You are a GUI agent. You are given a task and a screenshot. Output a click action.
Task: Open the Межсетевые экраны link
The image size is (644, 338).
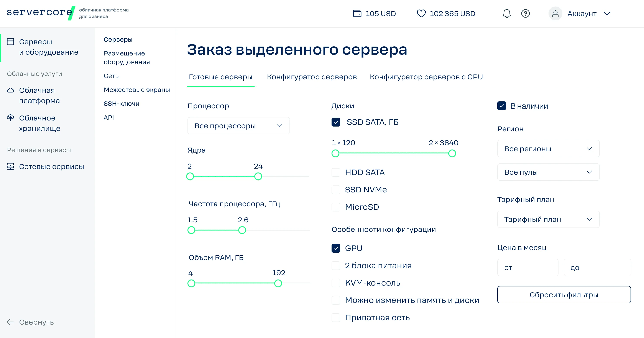tap(137, 90)
